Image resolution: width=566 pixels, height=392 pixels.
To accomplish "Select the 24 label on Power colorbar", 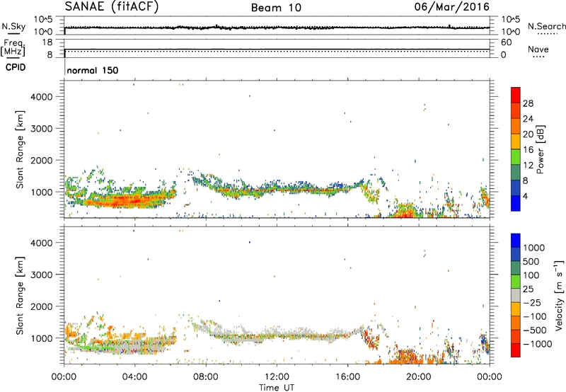I will (528, 119).
